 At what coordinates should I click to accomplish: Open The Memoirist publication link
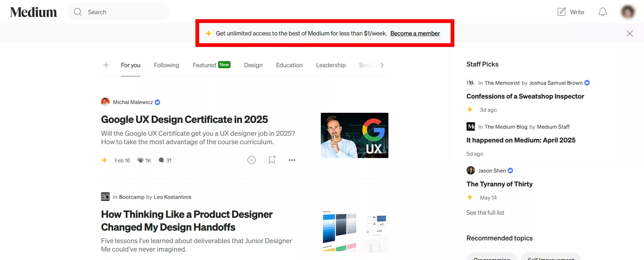502,83
